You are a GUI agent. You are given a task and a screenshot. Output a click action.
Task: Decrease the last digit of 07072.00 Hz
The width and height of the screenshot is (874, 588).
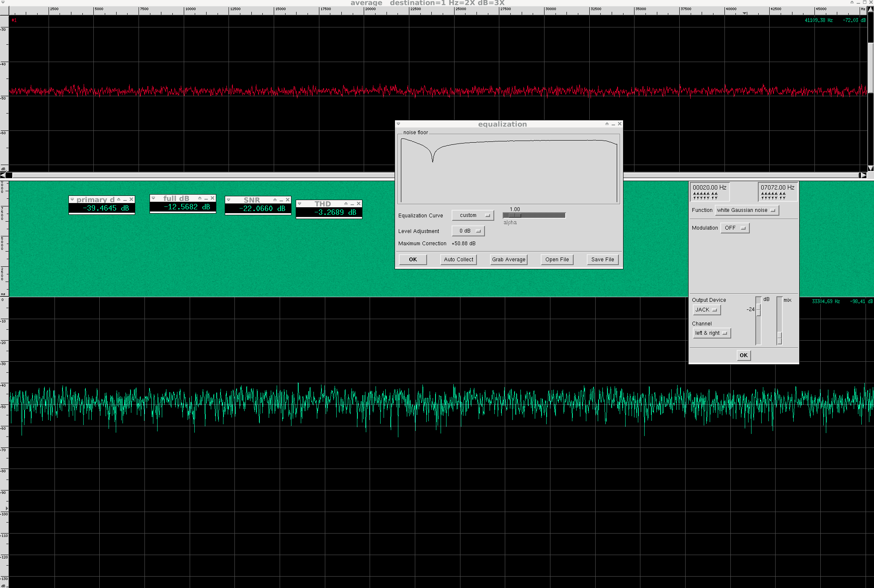pos(784,198)
